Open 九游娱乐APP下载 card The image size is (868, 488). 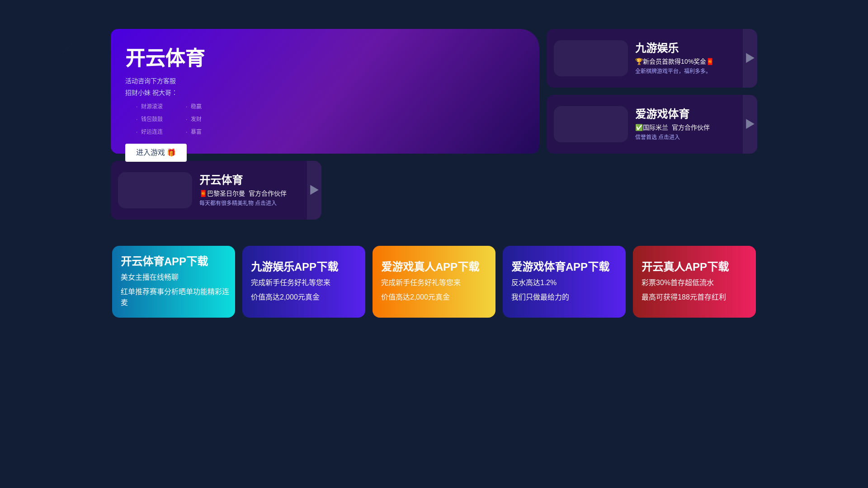tap(304, 282)
